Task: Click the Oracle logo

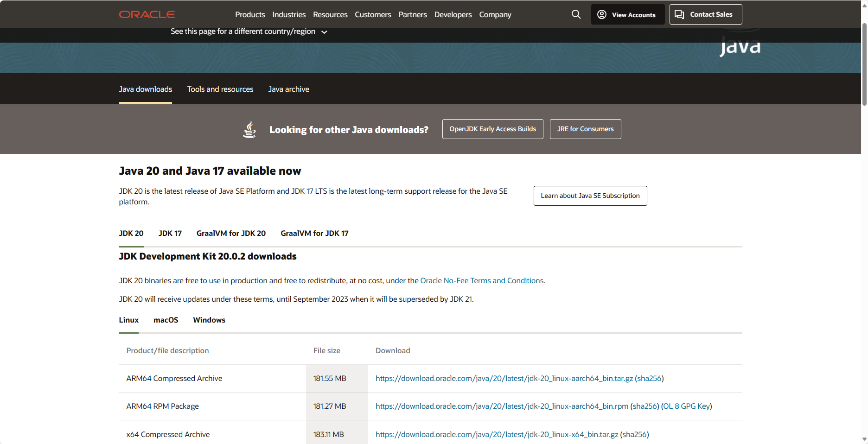Action: pyautogui.click(x=147, y=14)
